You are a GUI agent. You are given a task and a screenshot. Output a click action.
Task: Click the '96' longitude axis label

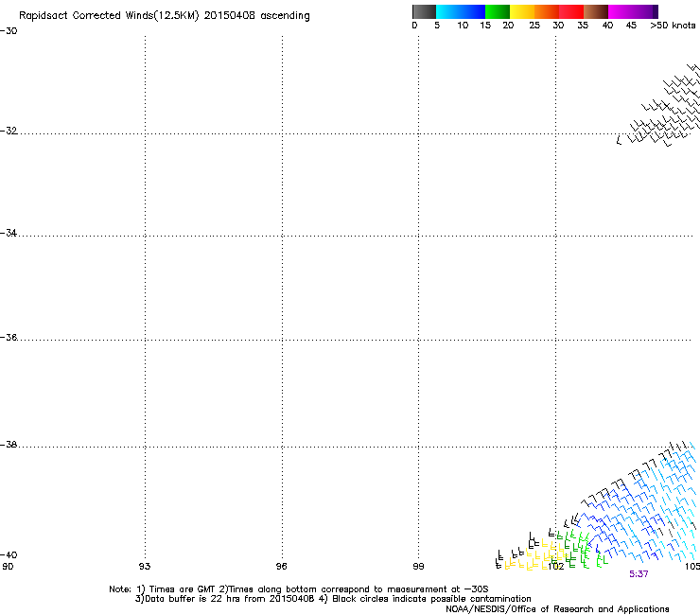pyautogui.click(x=281, y=567)
